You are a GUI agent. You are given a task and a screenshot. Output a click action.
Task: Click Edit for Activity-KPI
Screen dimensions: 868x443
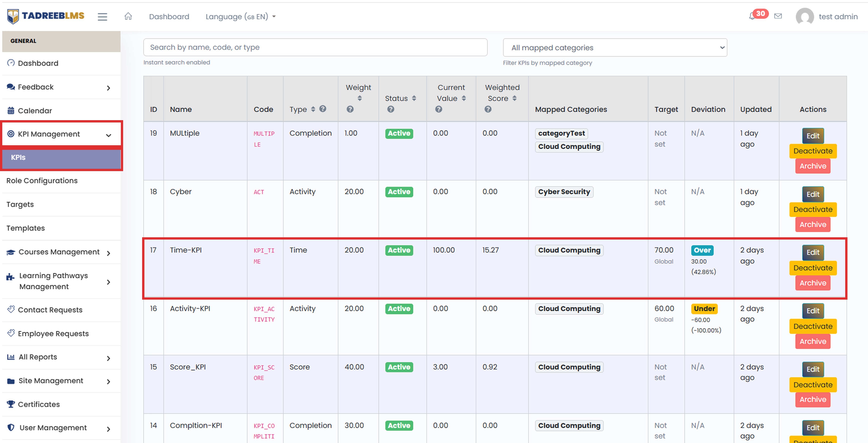(813, 311)
